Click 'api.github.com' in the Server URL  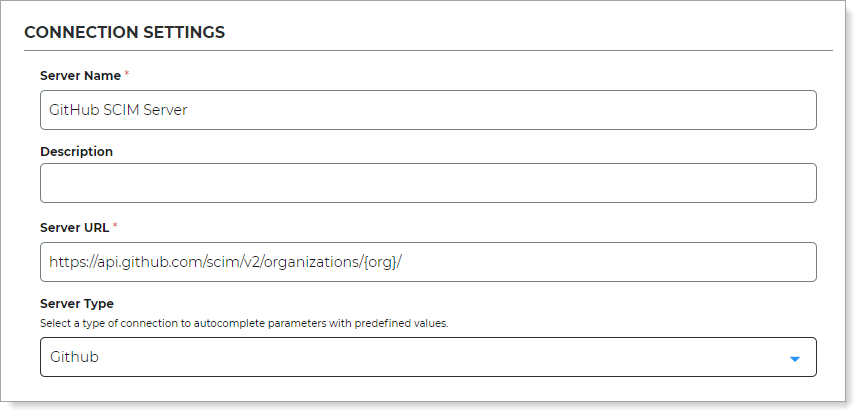tap(135, 262)
